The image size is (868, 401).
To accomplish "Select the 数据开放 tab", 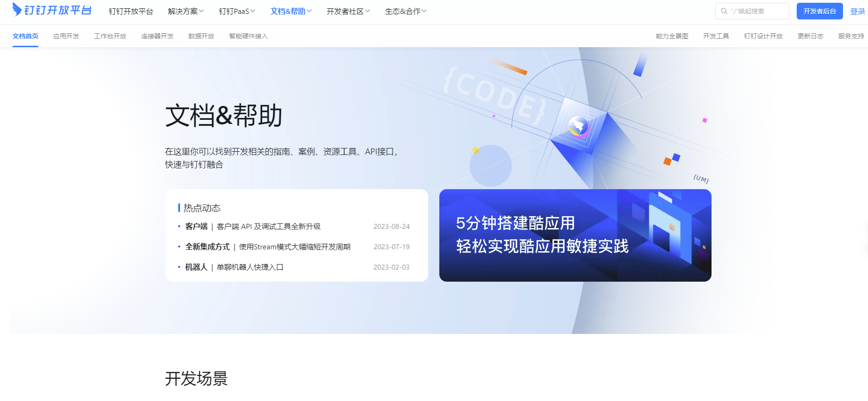I will coord(201,36).
